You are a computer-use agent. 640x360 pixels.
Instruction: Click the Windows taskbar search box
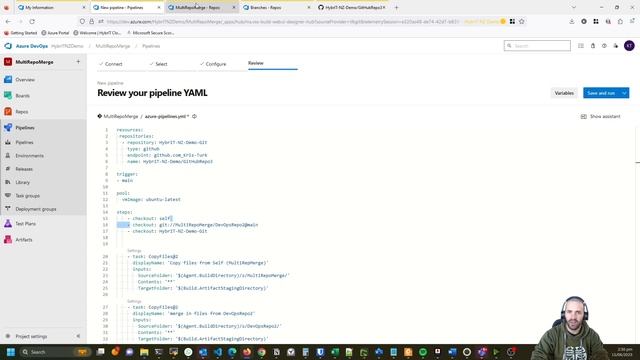coord(56,352)
